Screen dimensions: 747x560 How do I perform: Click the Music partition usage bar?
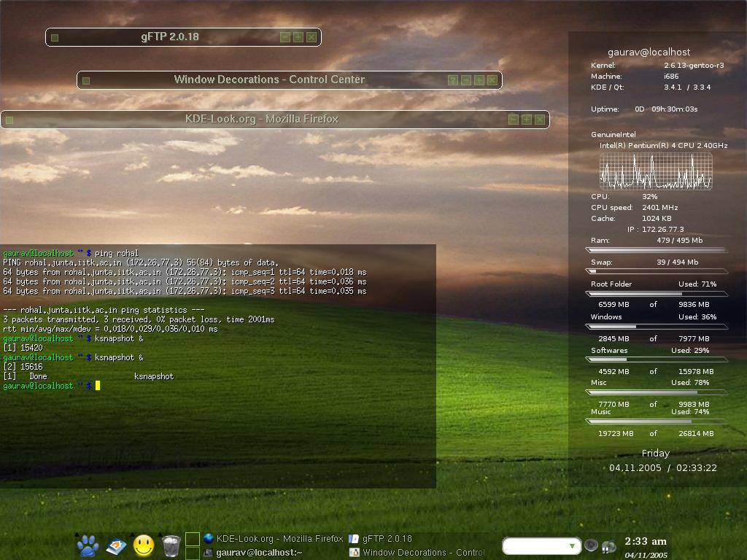656,421
